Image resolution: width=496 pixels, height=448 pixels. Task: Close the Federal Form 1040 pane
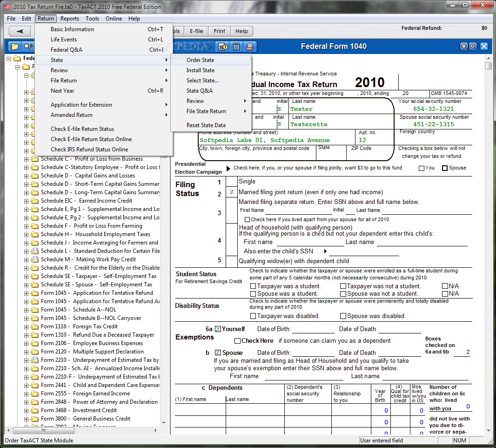pyautogui.click(x=484, y=47)
